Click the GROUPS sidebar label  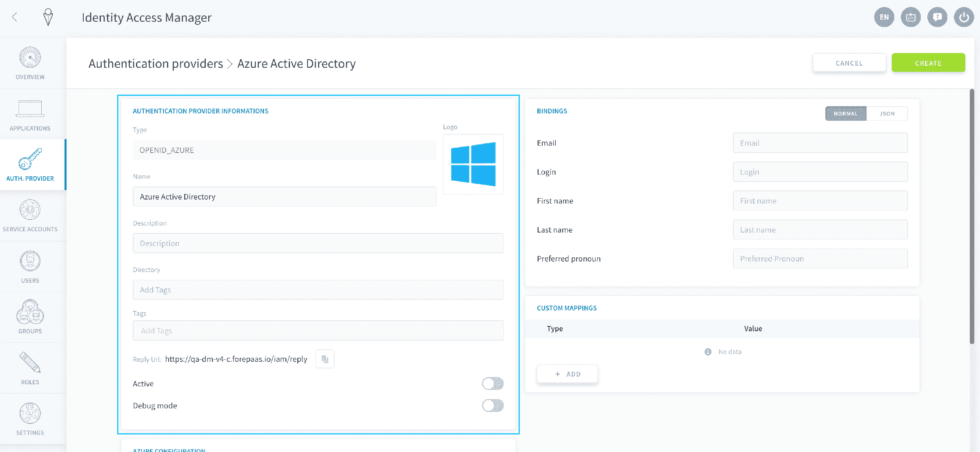click(x=30, y=331)
